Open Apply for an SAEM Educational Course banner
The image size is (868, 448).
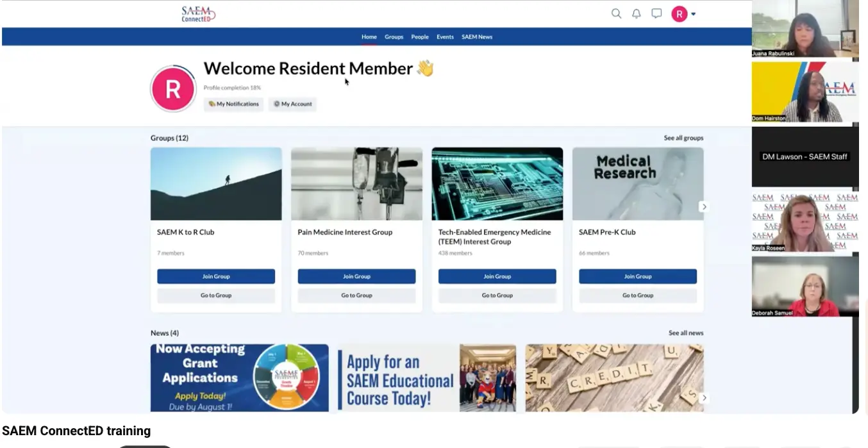(426, 378)
